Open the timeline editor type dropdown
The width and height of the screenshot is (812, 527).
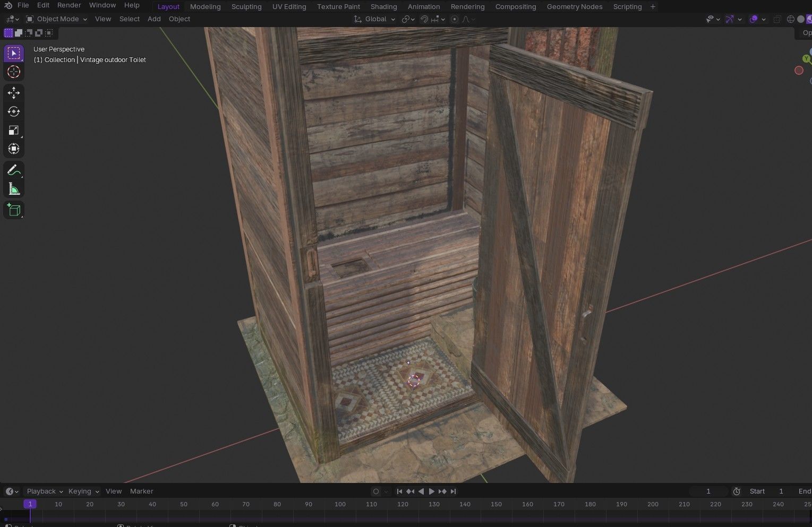(x=12, y=491)
